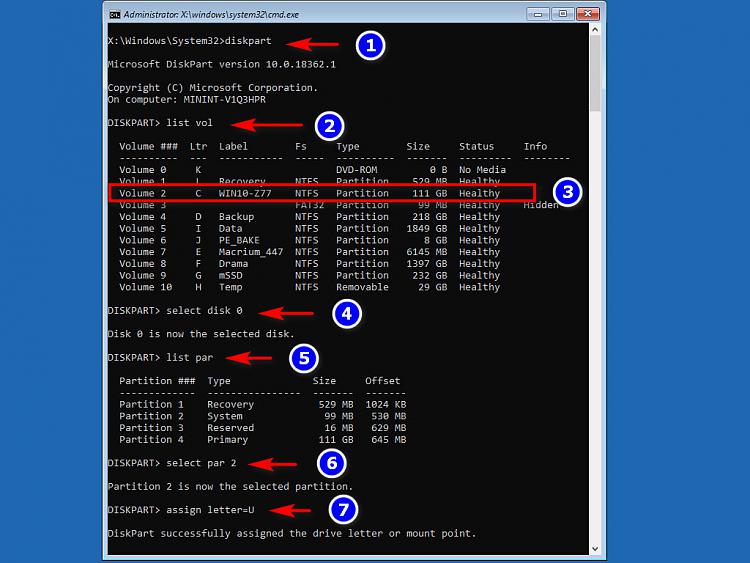Click the 'Macrium_447' volume label

tap(251, 252)
